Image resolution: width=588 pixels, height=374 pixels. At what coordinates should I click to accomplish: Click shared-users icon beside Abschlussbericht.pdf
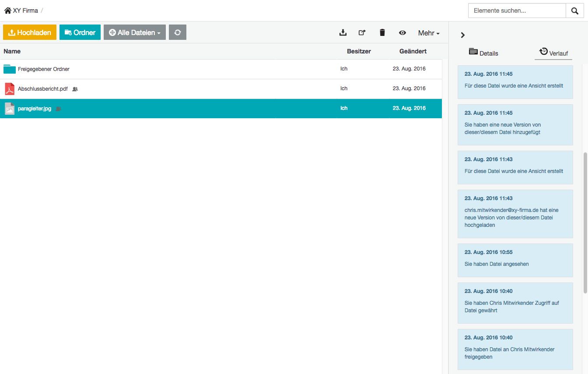click(75, 89)
